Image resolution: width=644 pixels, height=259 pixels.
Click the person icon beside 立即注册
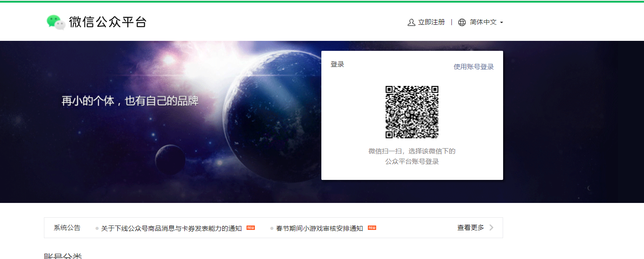pos(410,22)
